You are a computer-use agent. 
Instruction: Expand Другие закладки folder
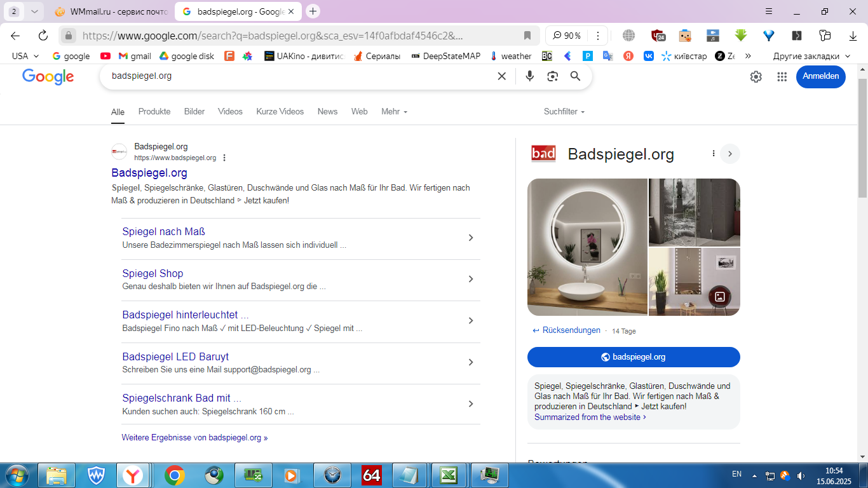811,56
